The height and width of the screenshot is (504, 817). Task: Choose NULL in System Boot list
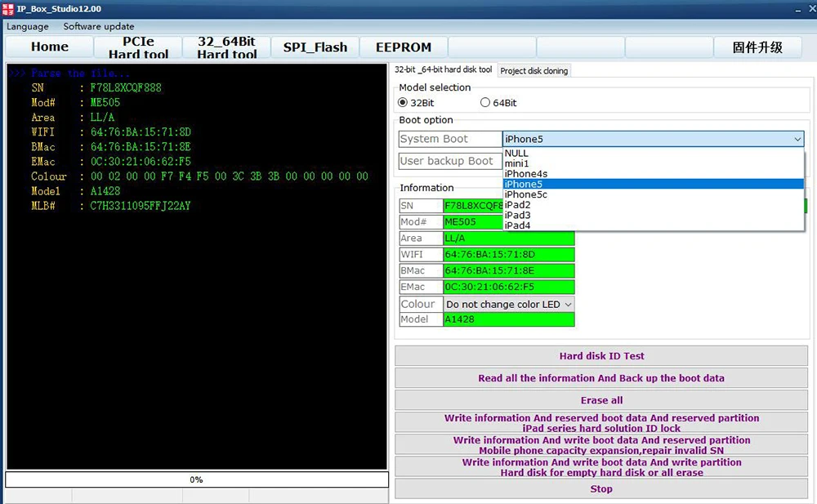click(654, 154)
